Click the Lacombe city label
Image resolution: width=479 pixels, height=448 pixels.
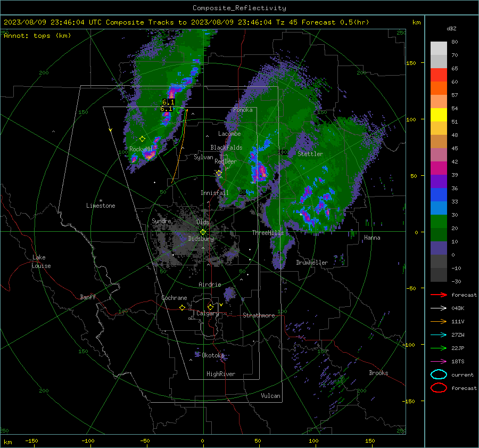(229, 134)
